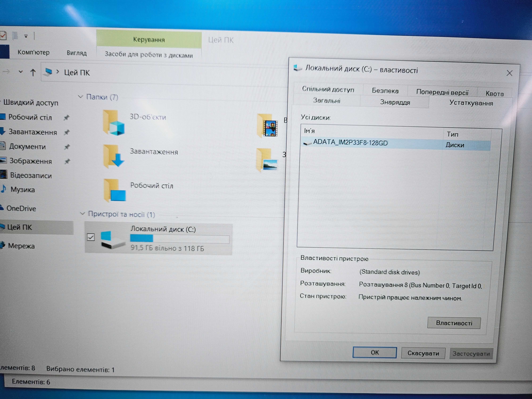
Task: Open Засоби для роботи з дисками tab
Action: tap(149, 55)
